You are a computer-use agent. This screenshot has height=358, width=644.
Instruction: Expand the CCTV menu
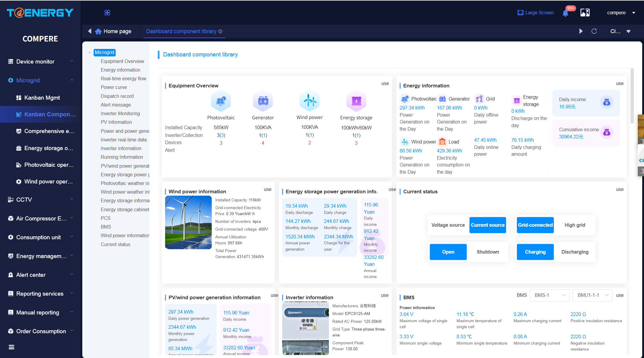(40, 200)
